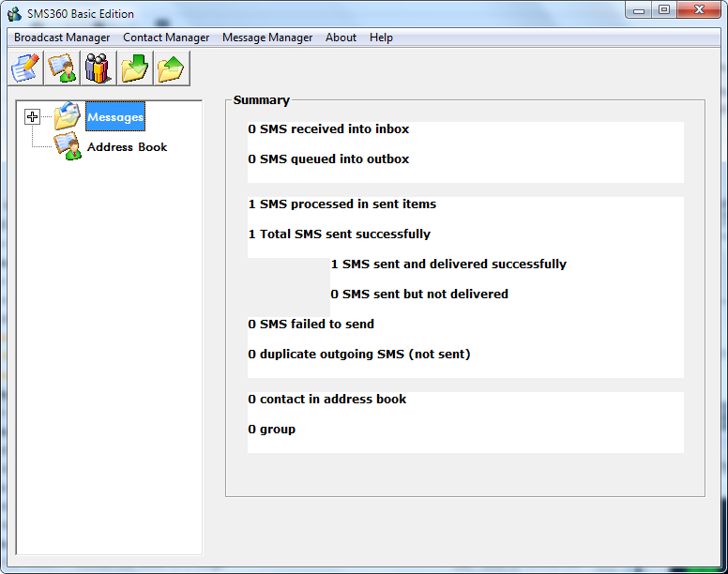The image size is (728, 574).
Task: Open the Broadcast Manager menu
Action: pyautogui.click(x=62, y=38)
